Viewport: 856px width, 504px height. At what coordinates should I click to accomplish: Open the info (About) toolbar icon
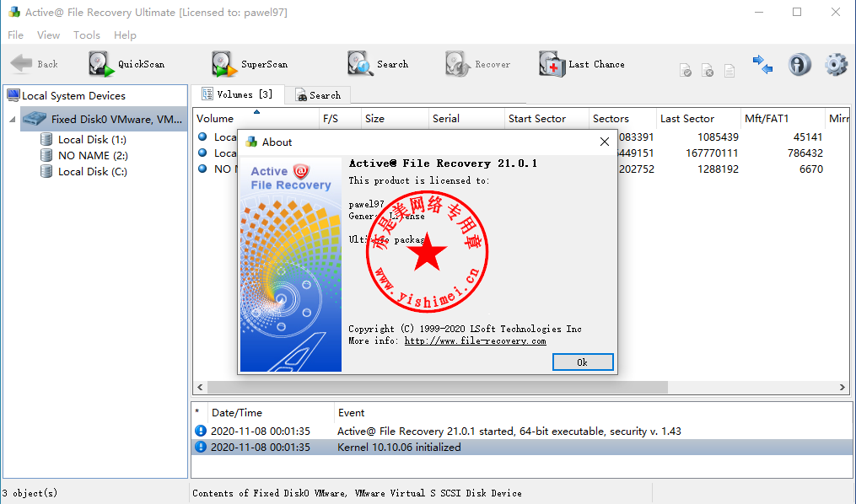799,64
